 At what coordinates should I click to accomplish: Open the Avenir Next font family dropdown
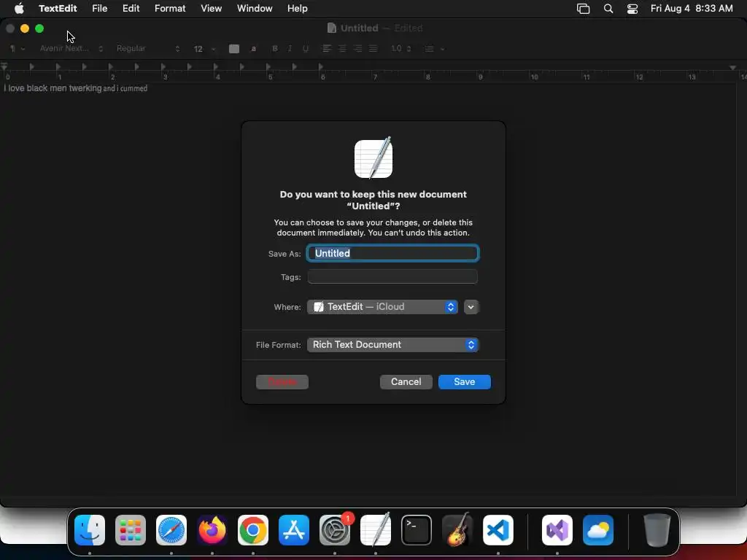click(71, 49)
